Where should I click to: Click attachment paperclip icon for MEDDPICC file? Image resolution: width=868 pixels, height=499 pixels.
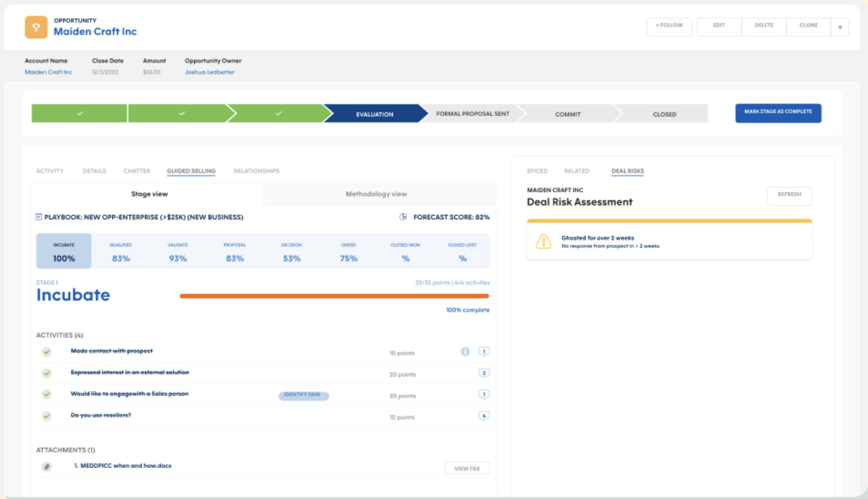click(47, 466)
